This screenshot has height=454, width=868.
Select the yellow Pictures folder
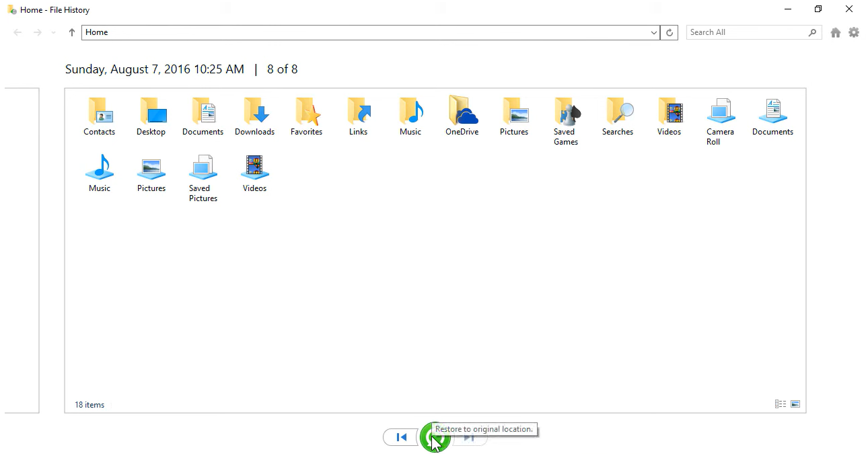[514, 117]
